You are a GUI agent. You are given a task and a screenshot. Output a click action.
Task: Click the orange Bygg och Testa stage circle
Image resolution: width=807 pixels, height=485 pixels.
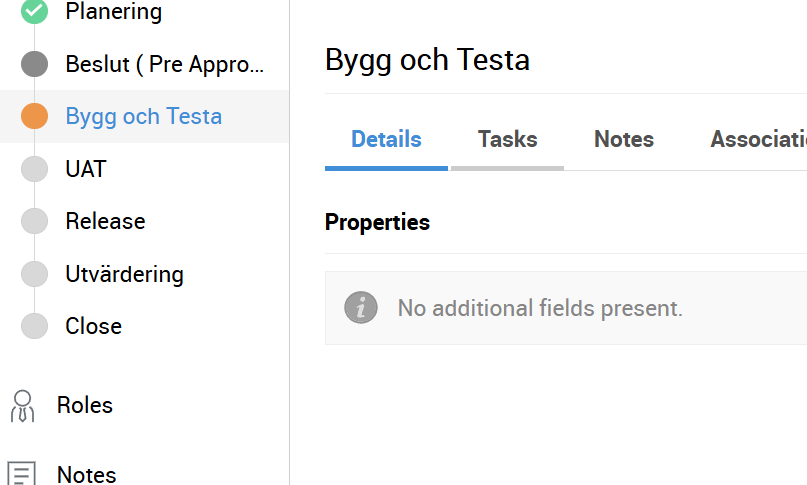[x=35, y=116]
